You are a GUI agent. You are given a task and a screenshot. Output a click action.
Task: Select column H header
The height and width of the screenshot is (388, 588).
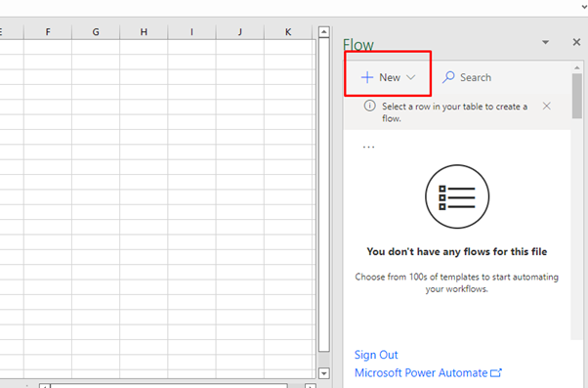point(144,32)
